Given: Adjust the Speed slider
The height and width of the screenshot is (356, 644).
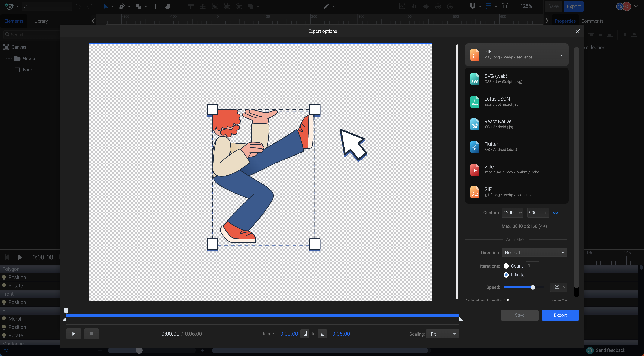Looking at the screenshot, I should click(533, 287).
